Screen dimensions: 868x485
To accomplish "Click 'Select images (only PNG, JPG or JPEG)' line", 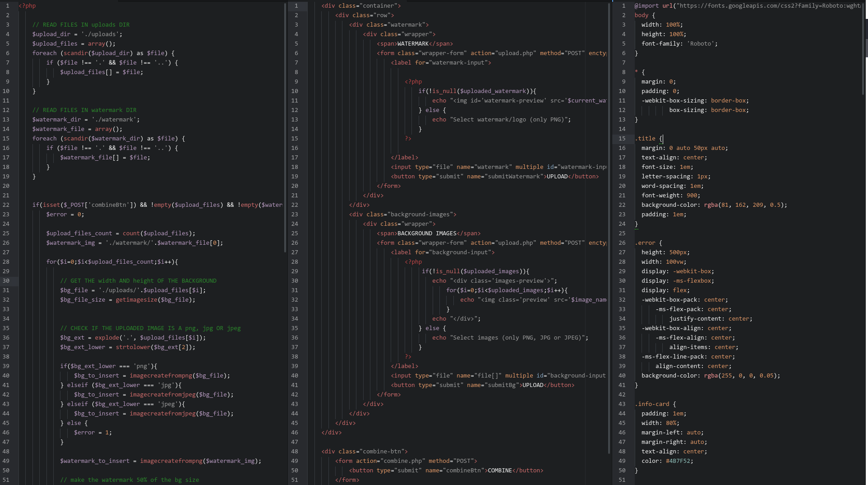I will point(510,338).
